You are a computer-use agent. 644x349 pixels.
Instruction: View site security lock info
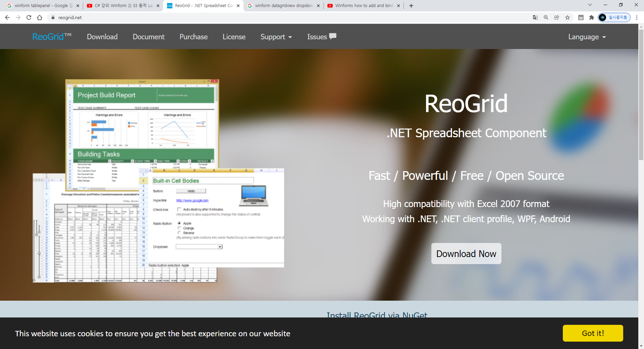pyautogui.click(x=53, y=17)
